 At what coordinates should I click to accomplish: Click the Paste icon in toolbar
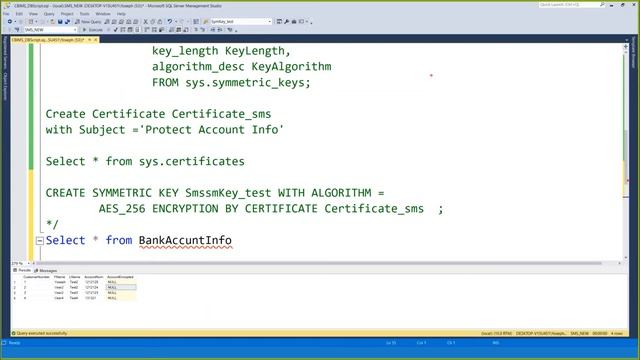tap(160, 22)
